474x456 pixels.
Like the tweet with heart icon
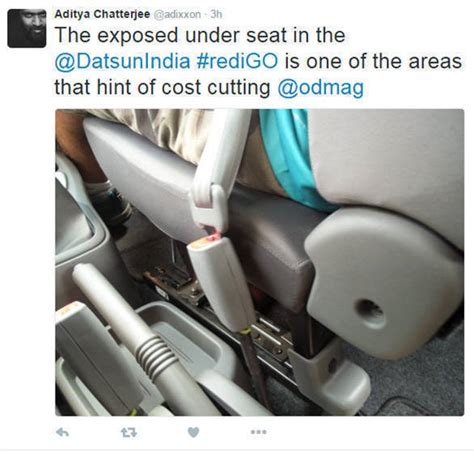pyautogui.click(x=194, y=432)
